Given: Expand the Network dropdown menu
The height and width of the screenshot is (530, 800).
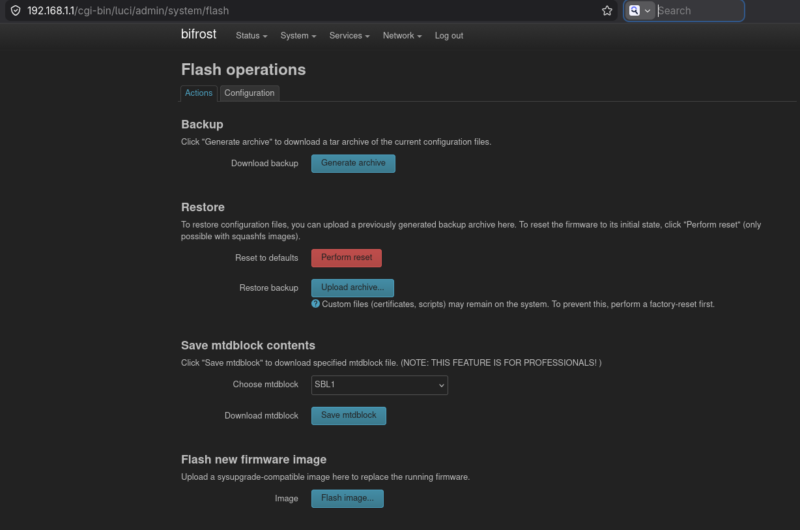Looking at the screenshot, I should click(402, 36).
